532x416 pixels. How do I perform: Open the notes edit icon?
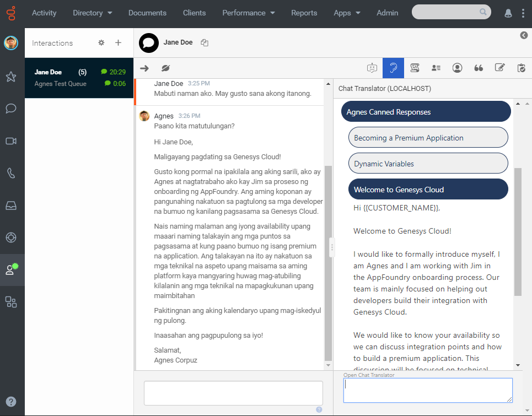(x=500, y=68)
